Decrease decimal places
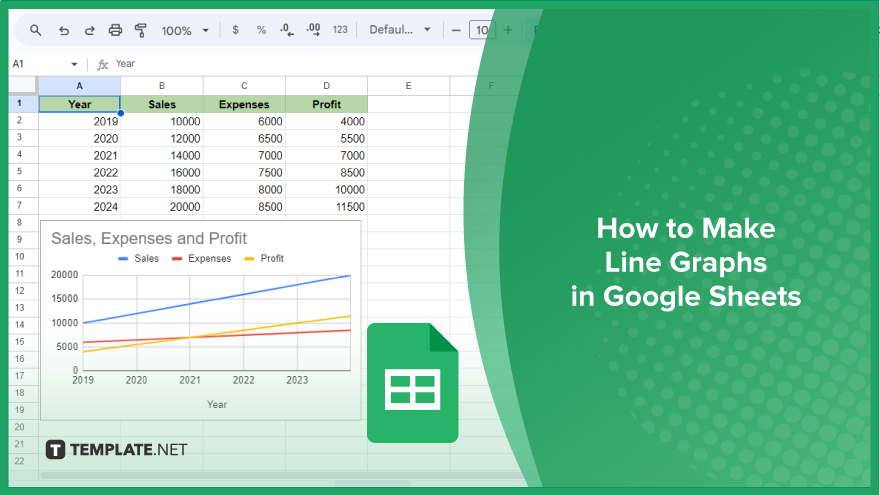880x495 pixels. (287, 30)
